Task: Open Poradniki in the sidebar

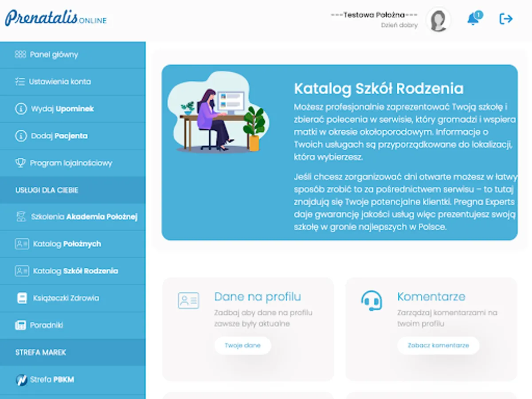Action: pos(73,325)
